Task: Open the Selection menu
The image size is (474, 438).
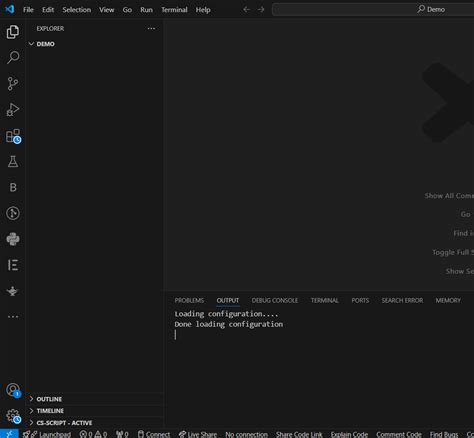Action: (77, 10)
